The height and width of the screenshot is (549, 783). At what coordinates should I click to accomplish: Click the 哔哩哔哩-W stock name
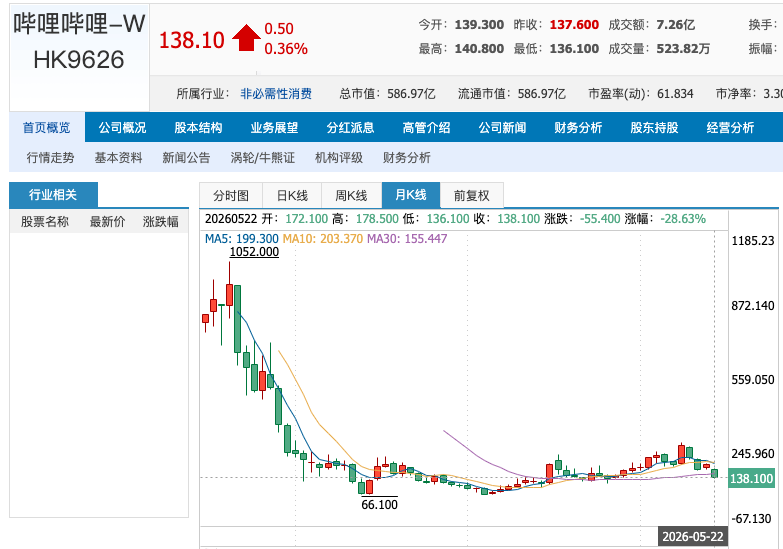pos(79,23)
